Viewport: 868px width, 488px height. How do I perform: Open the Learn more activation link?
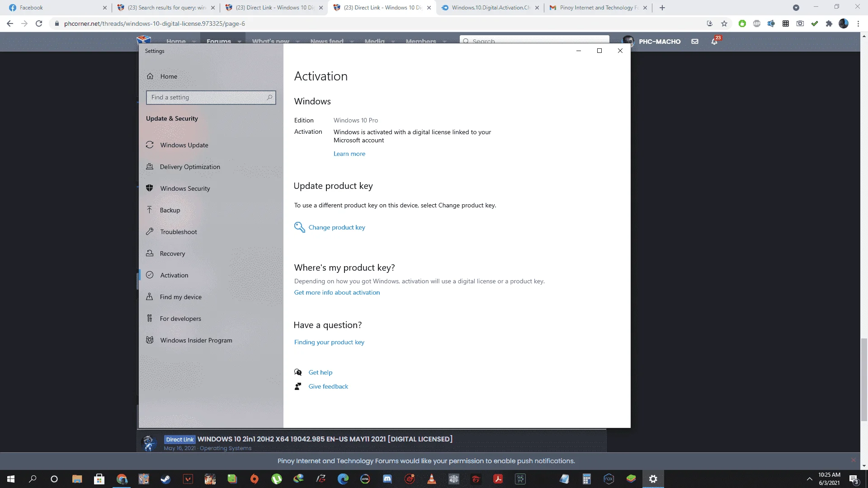point(349,154)
